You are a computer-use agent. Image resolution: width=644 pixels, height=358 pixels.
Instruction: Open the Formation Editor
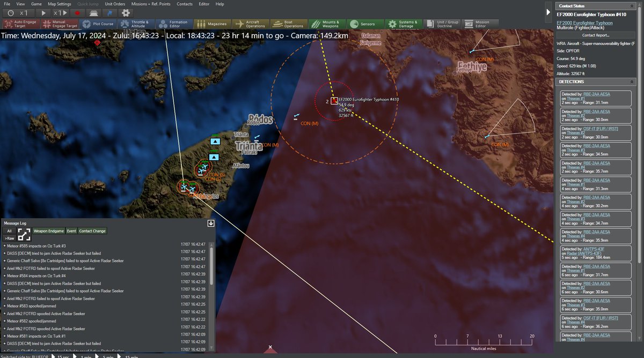pos(174,24)
